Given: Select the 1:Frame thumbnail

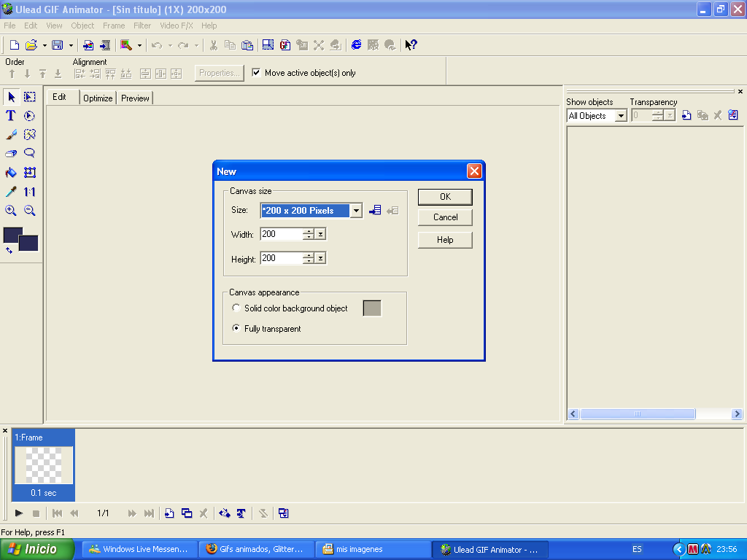Looking at the screenshot, I should point(43,464).
